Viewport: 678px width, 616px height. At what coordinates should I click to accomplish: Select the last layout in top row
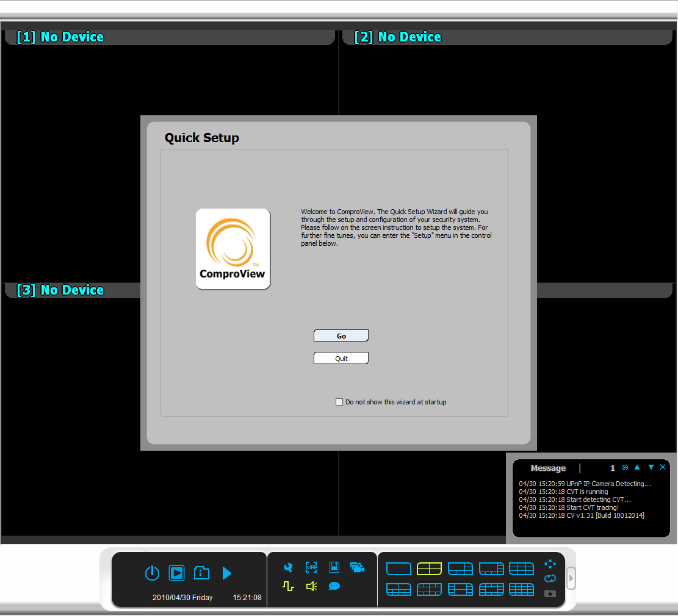[522, 568]
